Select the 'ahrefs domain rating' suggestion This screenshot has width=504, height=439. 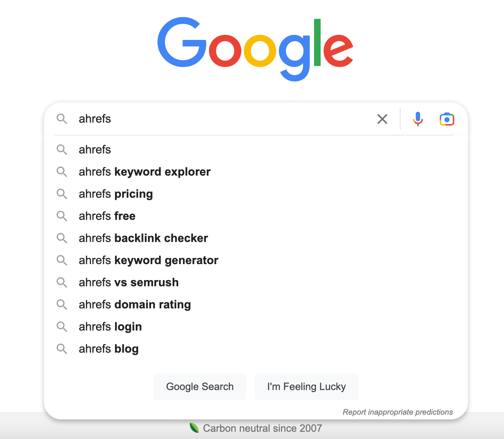(x=135, y=304)
